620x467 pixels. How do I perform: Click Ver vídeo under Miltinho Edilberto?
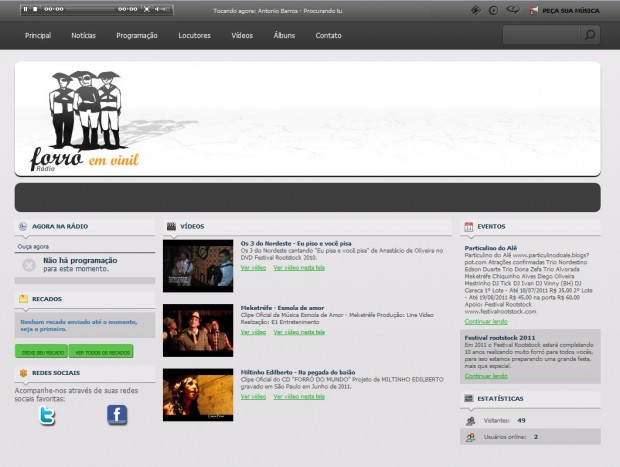(253, 397)
